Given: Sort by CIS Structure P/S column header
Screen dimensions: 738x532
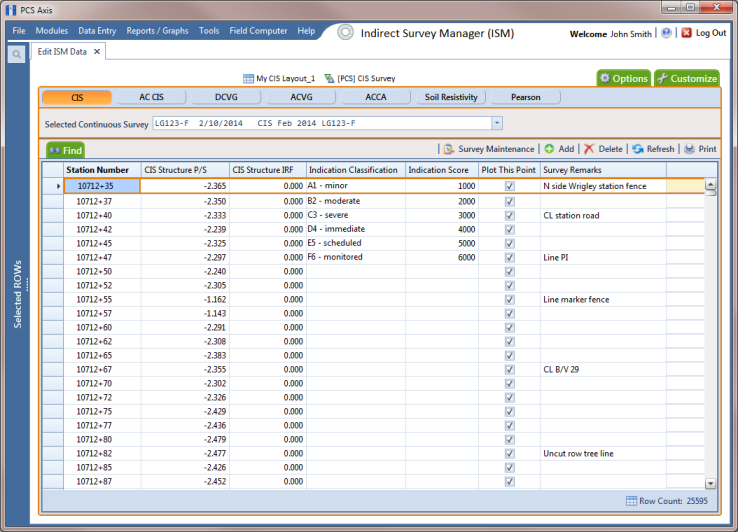Looking at the screenshot, I should coord(185,170).
